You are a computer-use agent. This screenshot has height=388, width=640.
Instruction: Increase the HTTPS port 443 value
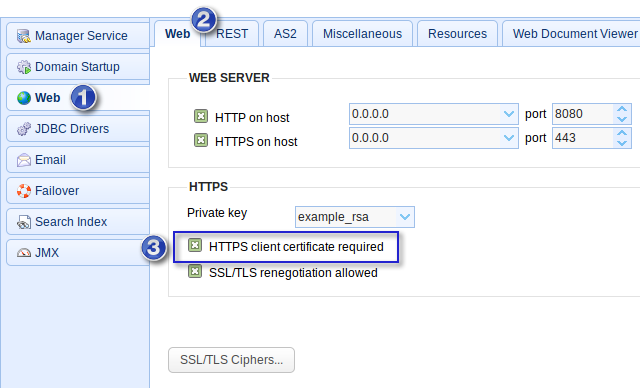[x=622, y=133]
